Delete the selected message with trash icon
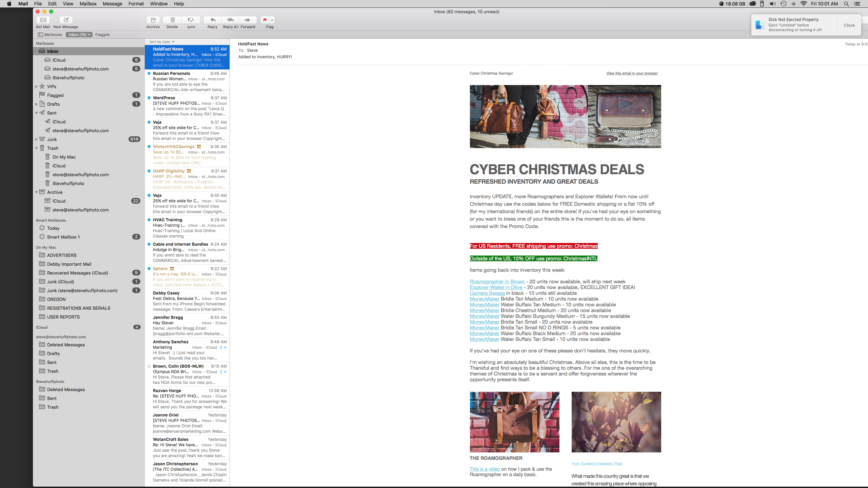This screenshot has width=868, height=488. point(172,20)
